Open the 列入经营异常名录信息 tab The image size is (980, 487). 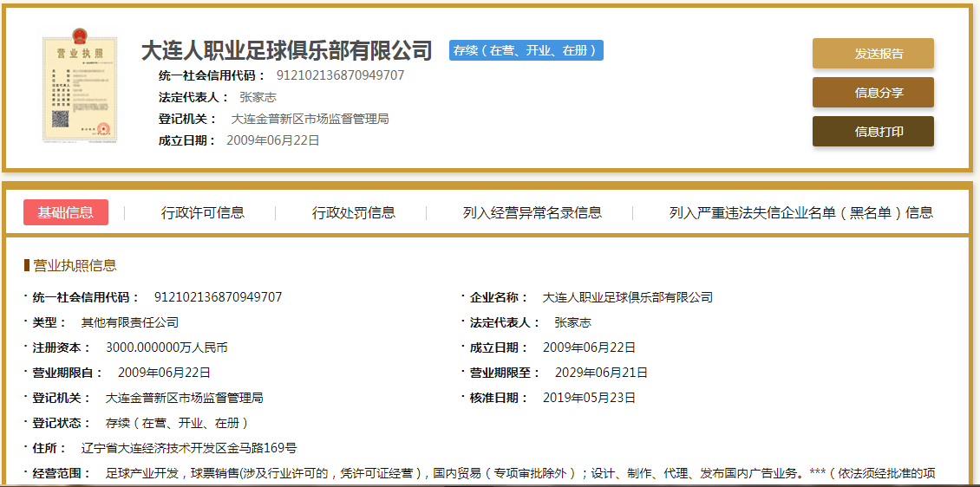point(532,212)
